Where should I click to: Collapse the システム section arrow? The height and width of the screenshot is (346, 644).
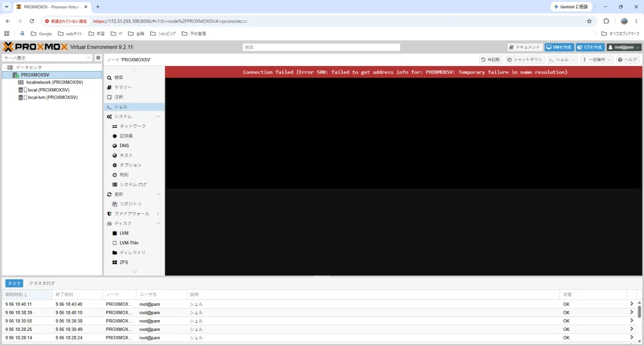158,117
